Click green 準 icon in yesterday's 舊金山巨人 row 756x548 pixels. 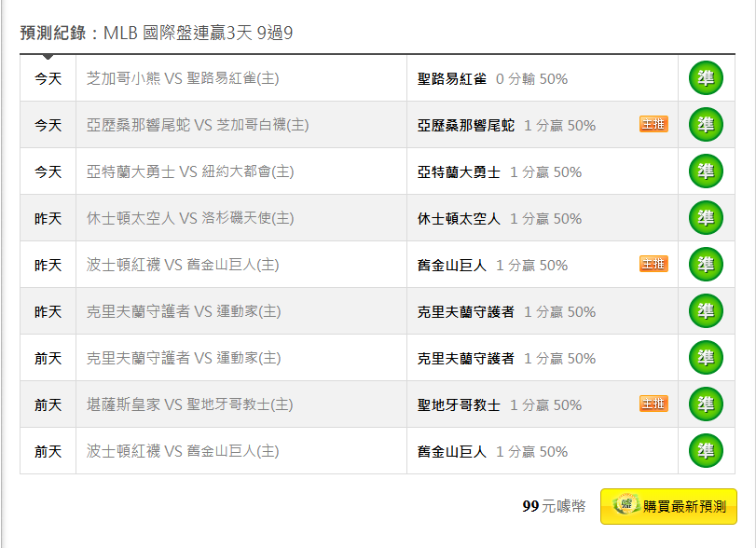tap(706, 265)
